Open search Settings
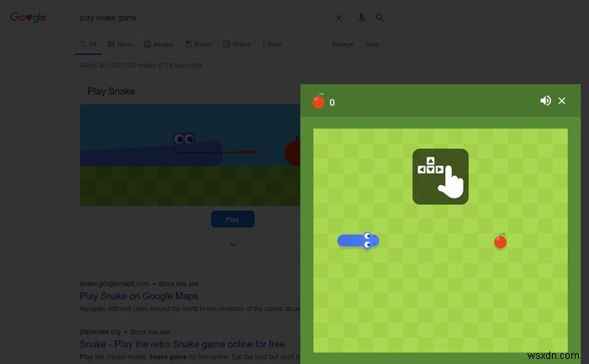Screen dimensions: 589x364 342,45
